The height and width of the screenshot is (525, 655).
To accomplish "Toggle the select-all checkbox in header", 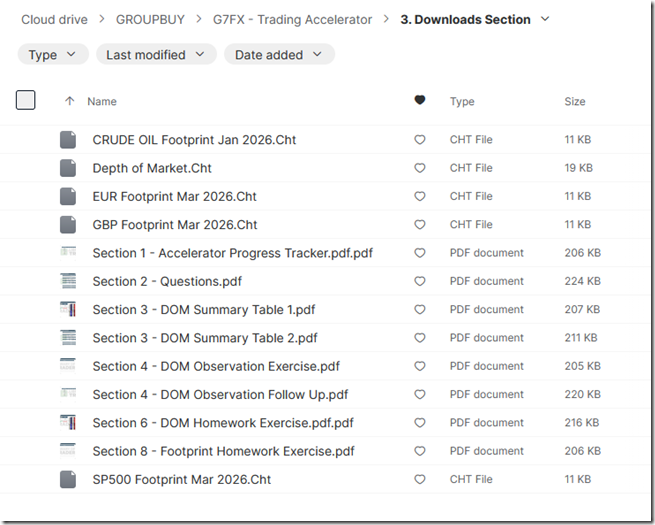I will [26, 100].
